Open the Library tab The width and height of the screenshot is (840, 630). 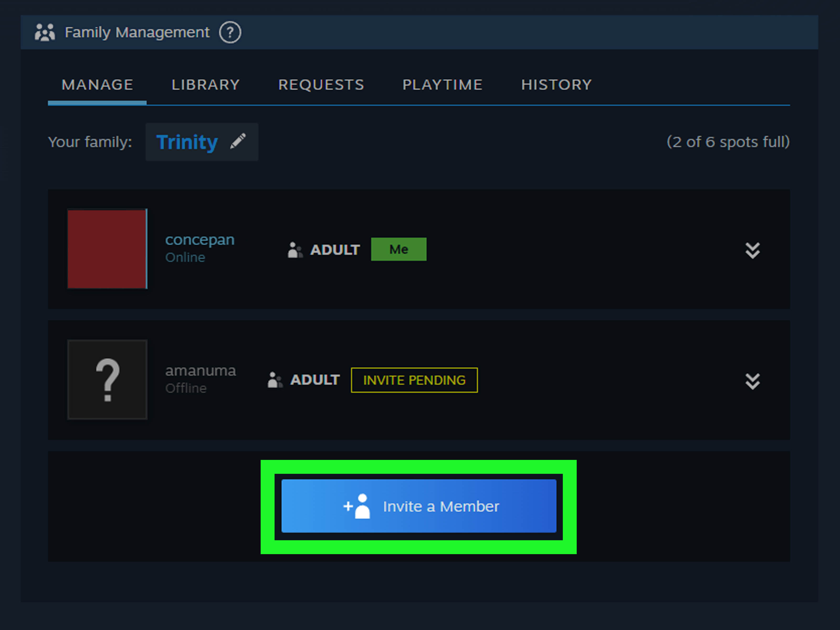(x=206, y=85)
